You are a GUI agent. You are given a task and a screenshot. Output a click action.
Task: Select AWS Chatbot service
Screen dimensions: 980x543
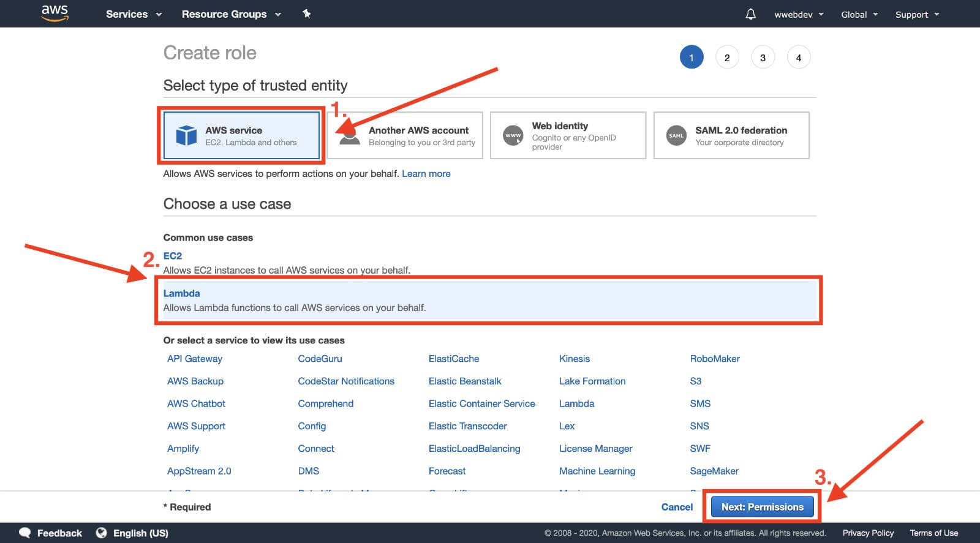196,404
